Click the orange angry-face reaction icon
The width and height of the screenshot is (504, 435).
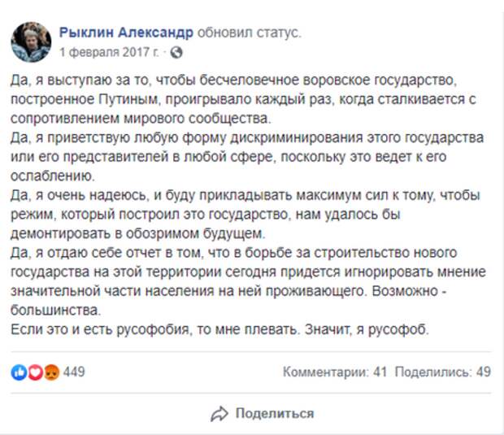[x=51, y=372]
